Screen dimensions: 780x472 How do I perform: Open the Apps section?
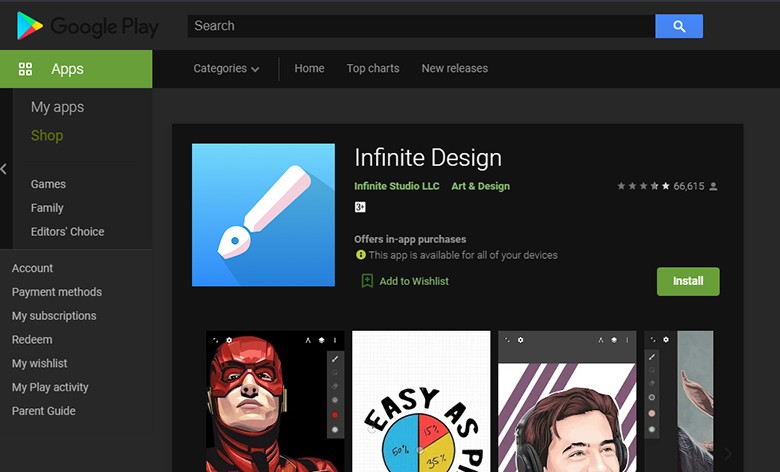click(76, 69)
